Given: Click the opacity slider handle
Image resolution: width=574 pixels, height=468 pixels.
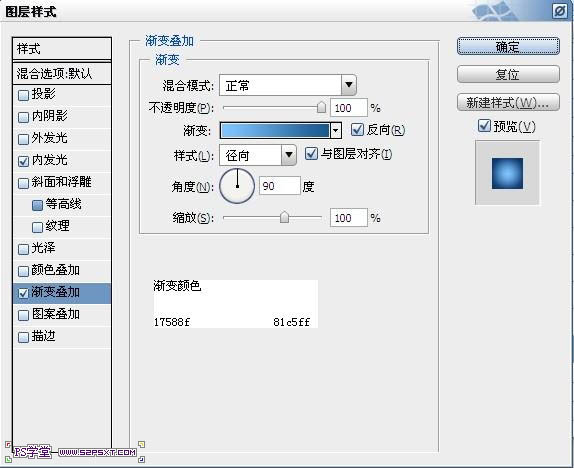Looking at the screenshot, I should click(x=321, y=107).
